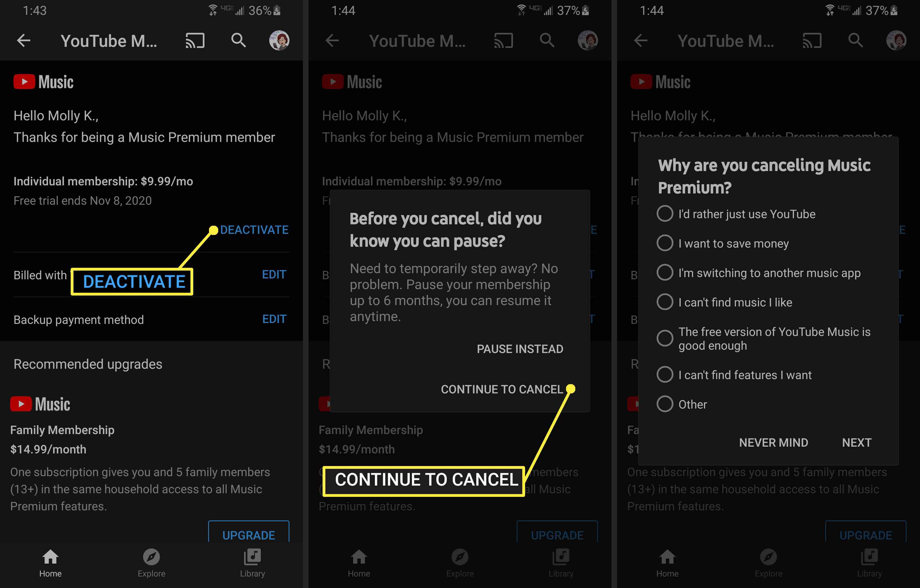This screenshot has width=920, height=588.
Task: Tap YouTube Music logo atop right screen
Action: click(x=660, y=82)
